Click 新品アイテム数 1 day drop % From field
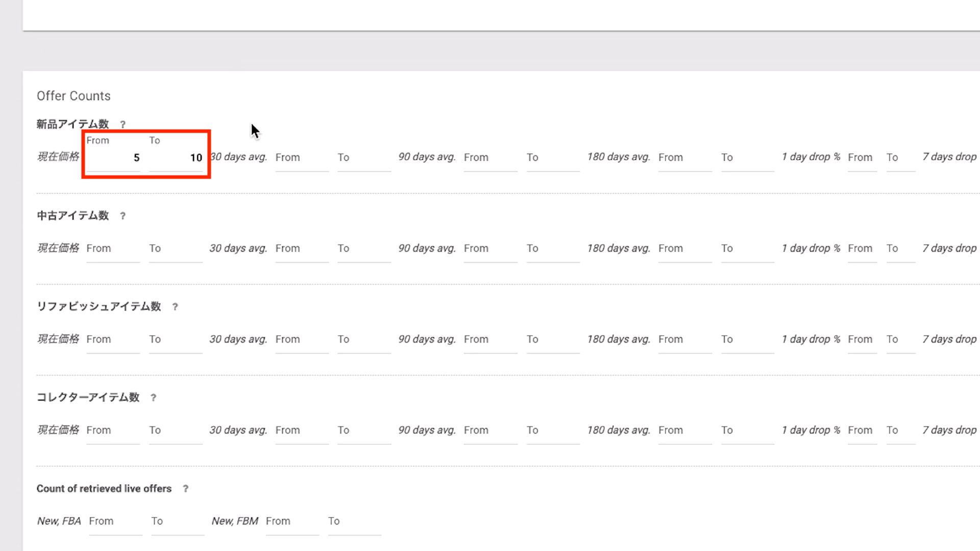 point(862,158)
